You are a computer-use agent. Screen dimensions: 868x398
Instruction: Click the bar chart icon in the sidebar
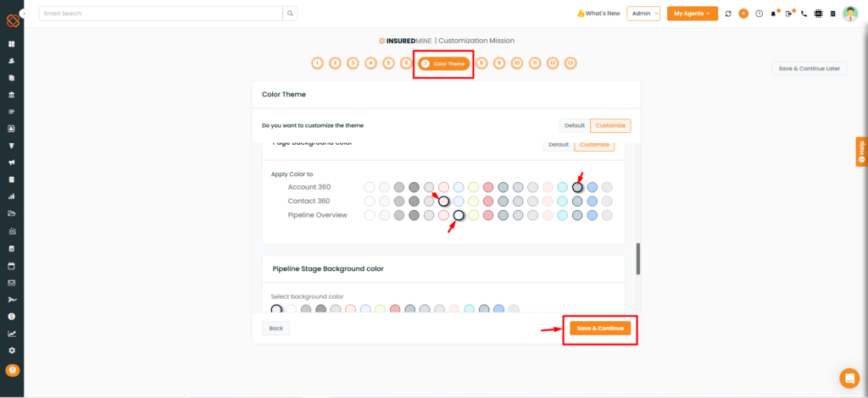[x=12, y=196]
